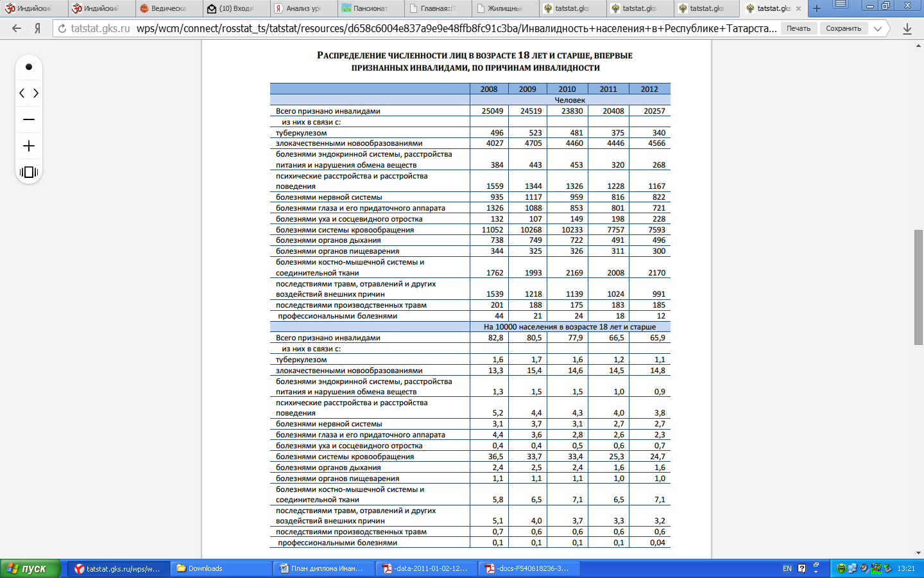Image resolution: width=924 pixels, height=578 pixels.
Task: Select the value 36,5 in the table
Action: [495, 457]
